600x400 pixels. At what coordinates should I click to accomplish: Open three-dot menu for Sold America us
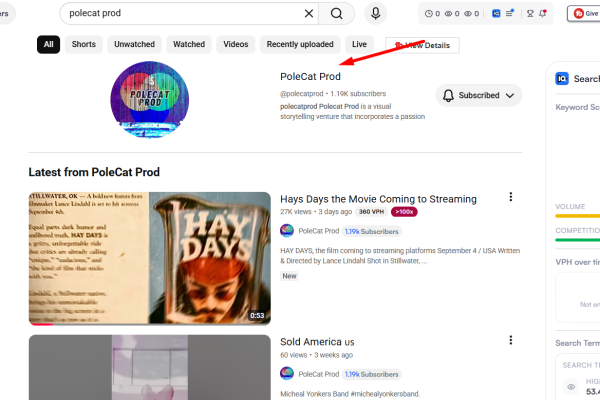click(510, 340)
